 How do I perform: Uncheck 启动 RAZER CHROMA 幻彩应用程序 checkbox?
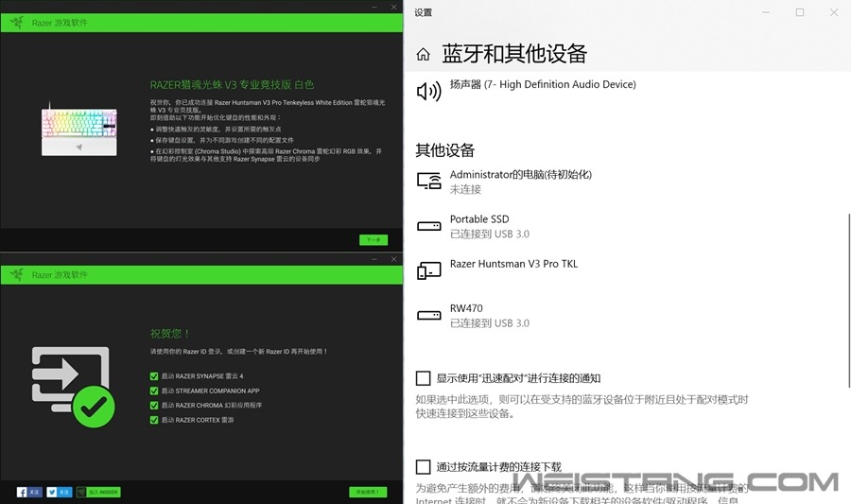click(154, 406)
